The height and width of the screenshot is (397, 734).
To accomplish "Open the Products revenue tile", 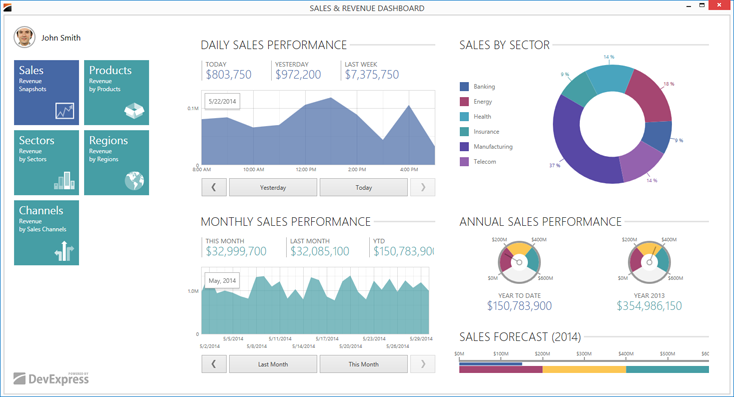I will [117, 92].
